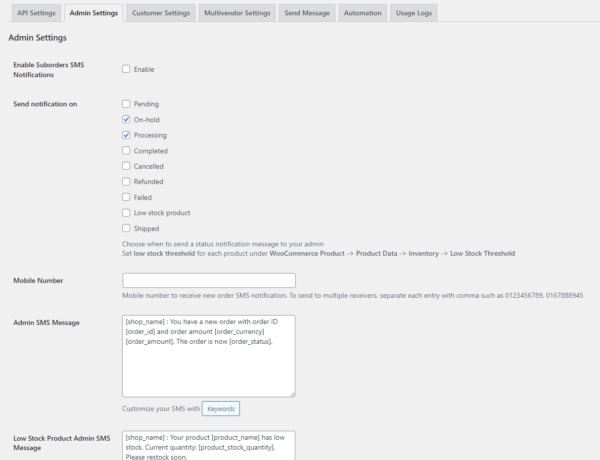Click the Mobile Number input field
This screenshot has width=600, height=460.
[208, 280]
